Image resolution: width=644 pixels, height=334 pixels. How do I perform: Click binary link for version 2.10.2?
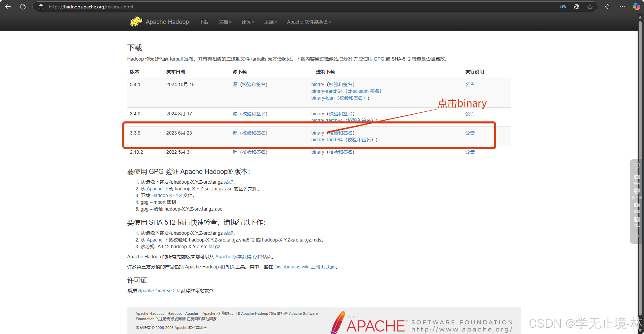(x=318, y=152)
